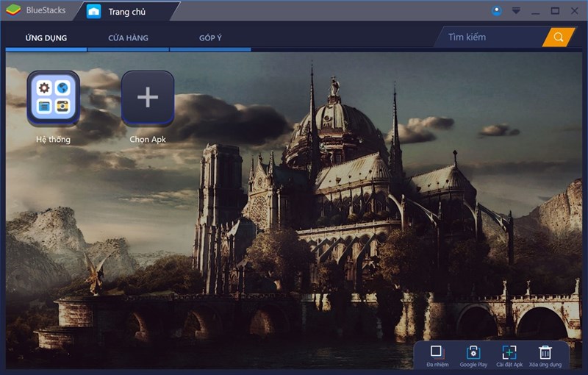Click Xóa ứng dụng trash icon
The width and height of the screenshot is (588, 375).
tap(545, 351)
